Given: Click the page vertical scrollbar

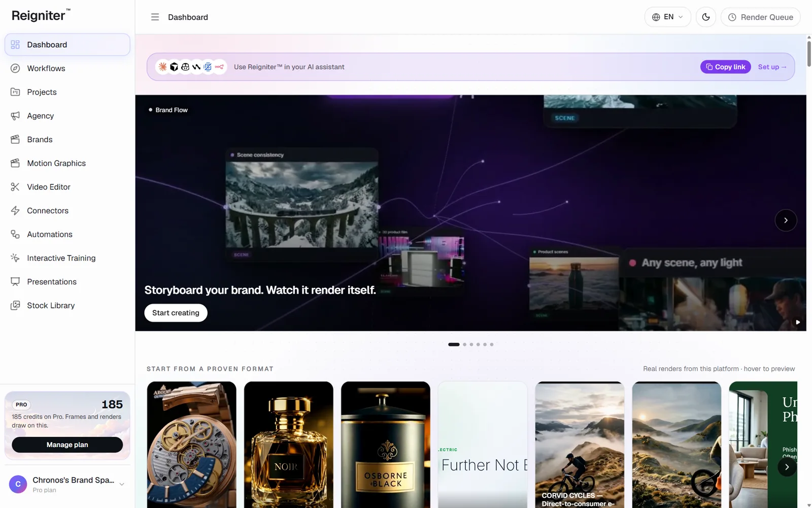Looking at the screenshot, I should coord(809,53).
